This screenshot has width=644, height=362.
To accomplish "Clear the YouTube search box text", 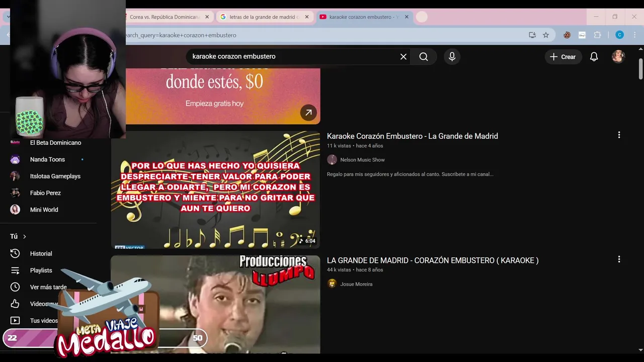I will [x=403, y=57].
